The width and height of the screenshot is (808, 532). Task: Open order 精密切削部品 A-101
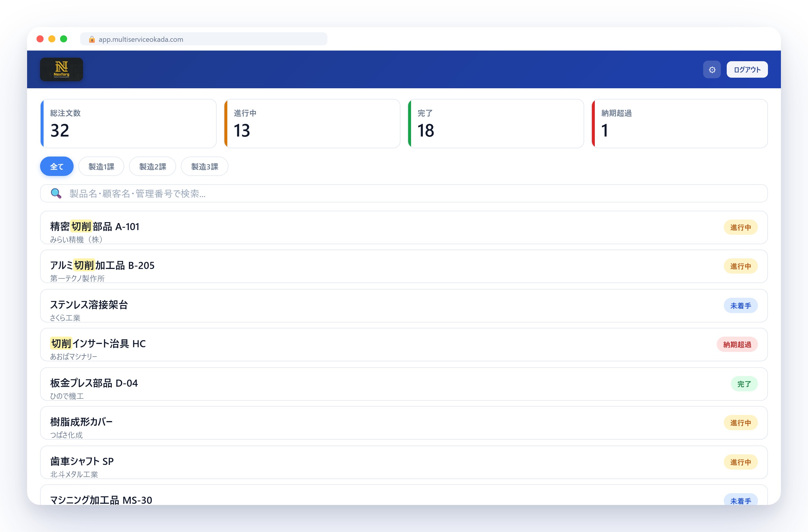point(404,227)
